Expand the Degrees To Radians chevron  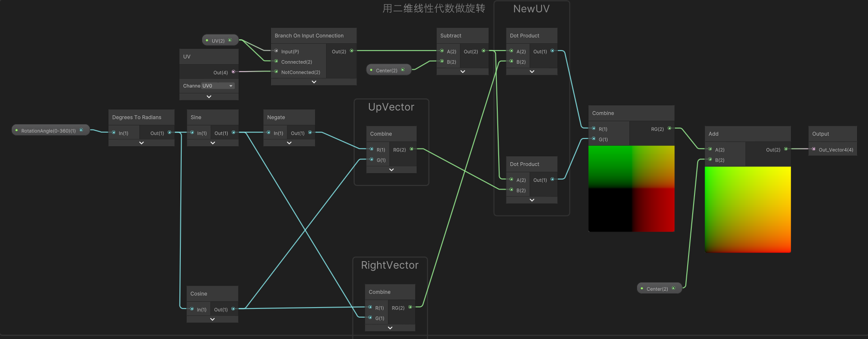click(x=141, y=143)
